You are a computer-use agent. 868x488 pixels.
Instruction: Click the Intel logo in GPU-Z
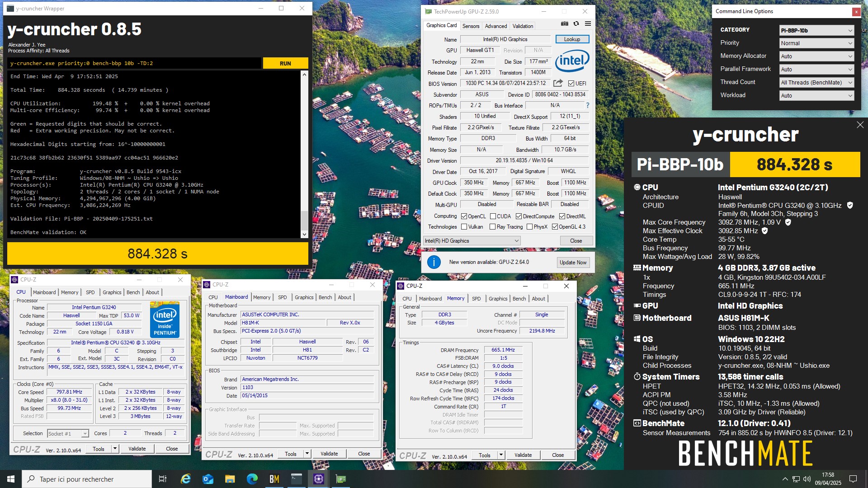pos(572,61)
